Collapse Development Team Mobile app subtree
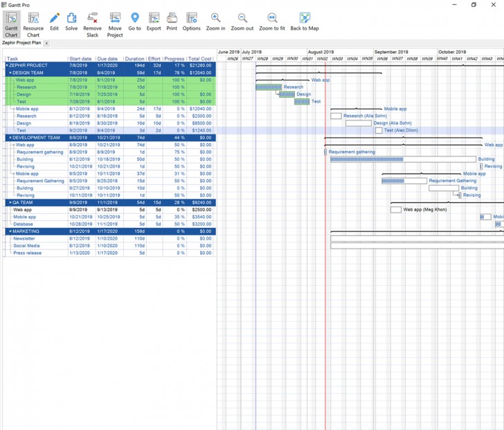The height and width of the screenshot is (430, 504). 14,174
